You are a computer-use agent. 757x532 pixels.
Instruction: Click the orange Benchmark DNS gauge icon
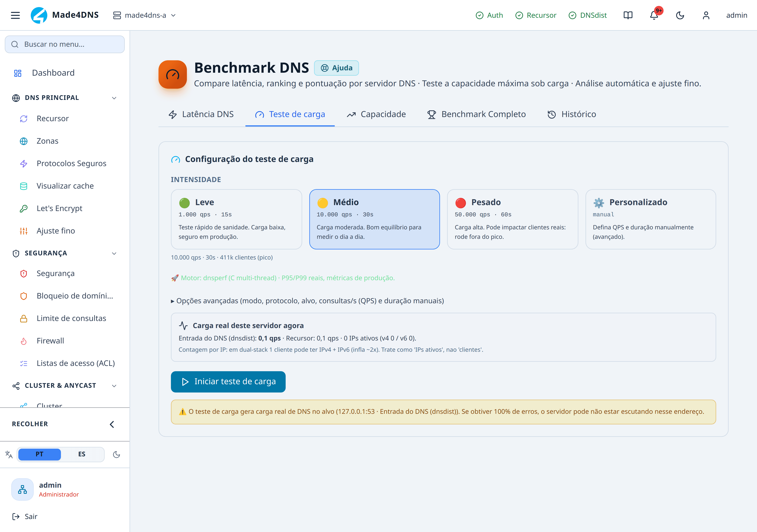click(173, 74)
